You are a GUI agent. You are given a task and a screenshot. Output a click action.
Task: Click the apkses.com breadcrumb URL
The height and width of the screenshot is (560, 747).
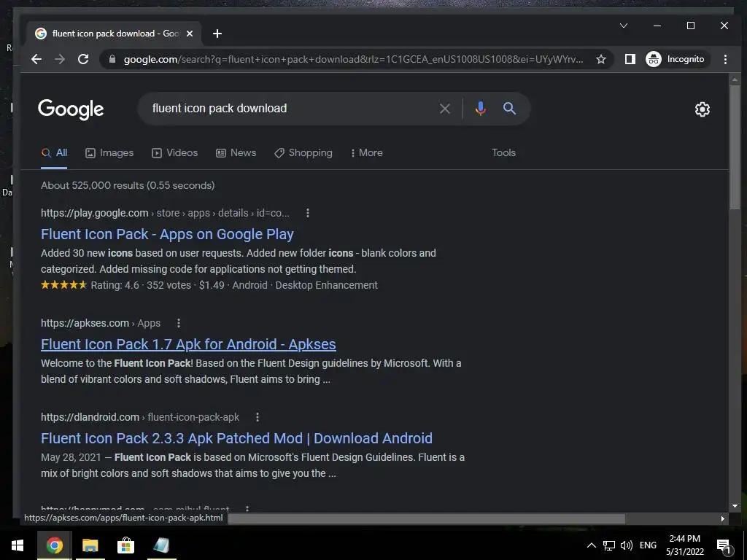click(x=101, y=323)
